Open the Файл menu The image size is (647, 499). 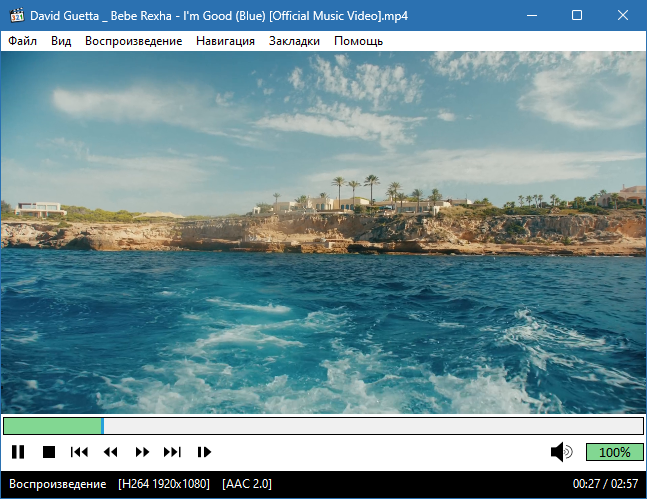(x=22, y=41)
